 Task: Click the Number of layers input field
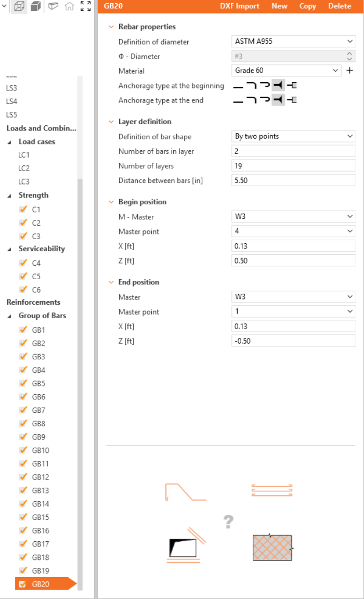tap(293, 166)
